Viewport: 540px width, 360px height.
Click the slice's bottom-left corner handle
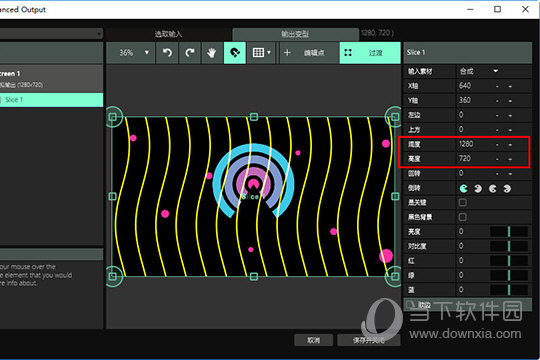pyautogui.click(x=113, y=276)
